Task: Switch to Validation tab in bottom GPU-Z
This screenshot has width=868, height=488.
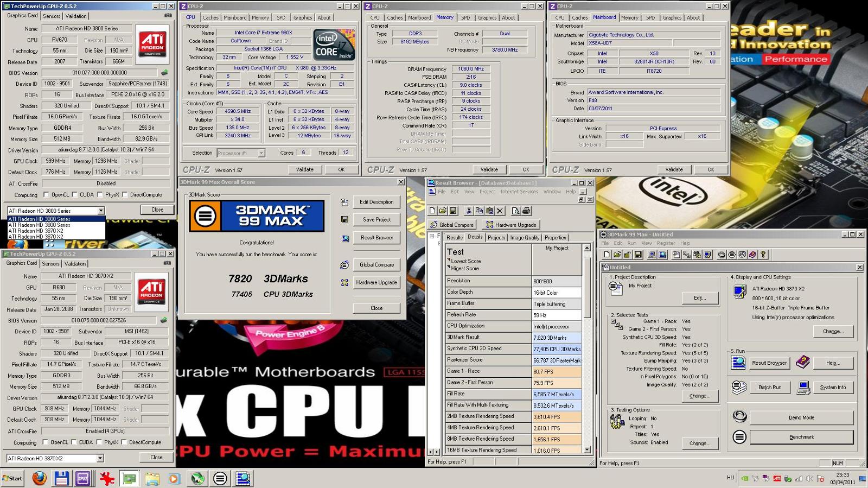Action: pyautogui.click(x=75, y=263)
